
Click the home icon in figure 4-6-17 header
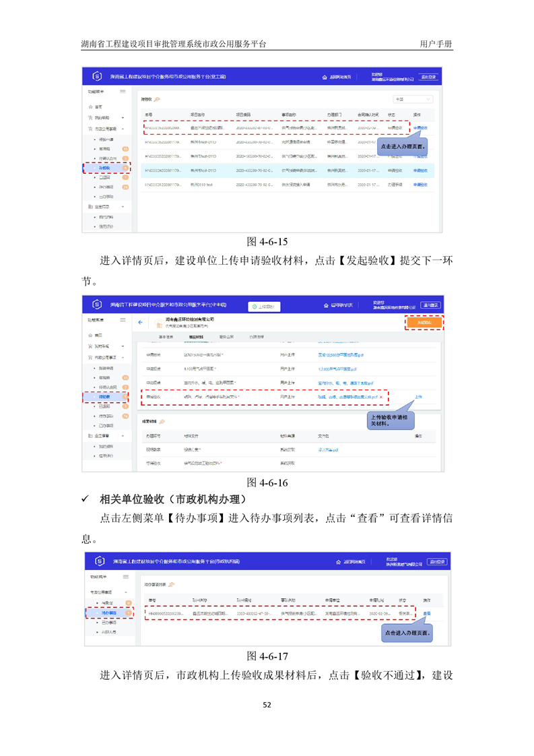click(x=338, y=562)
